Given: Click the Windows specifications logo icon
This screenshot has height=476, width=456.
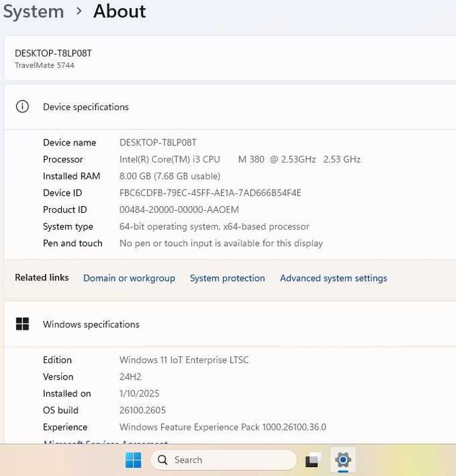Looking at the screenshot, I should [22, 324].
